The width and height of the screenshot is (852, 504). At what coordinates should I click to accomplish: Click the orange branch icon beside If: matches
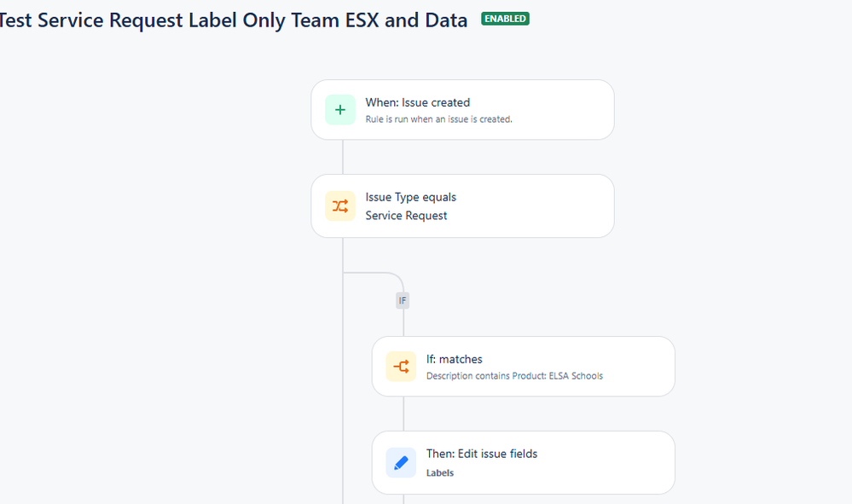click(401, 367)
